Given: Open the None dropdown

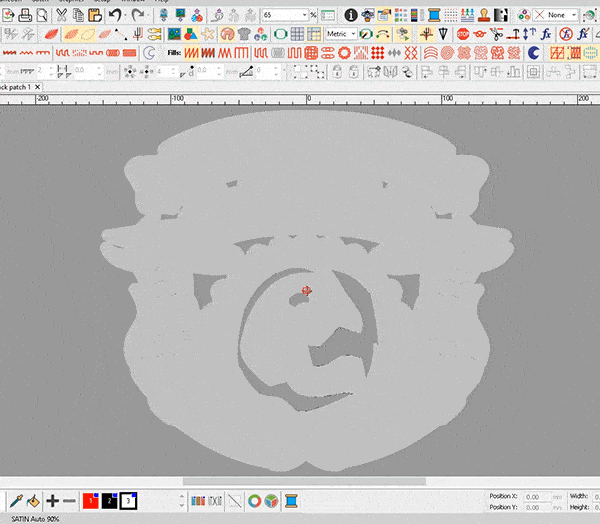Looking at the screenshot, I should (574, 15).
